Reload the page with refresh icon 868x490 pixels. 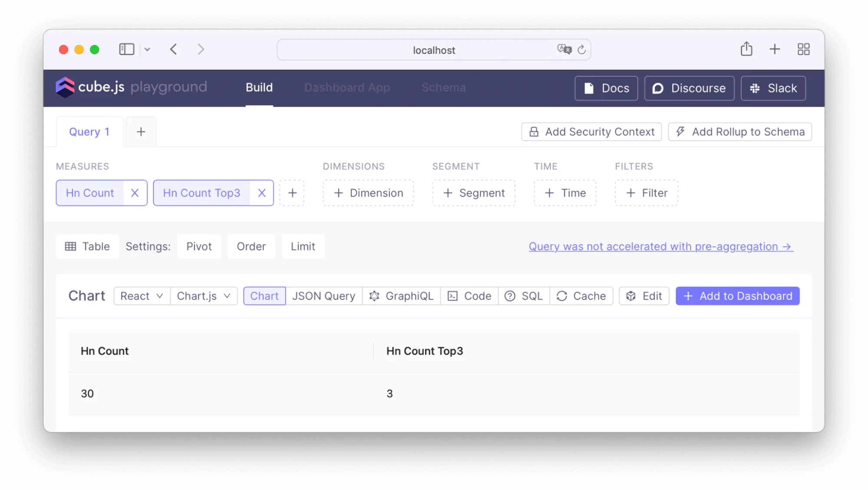tap(581, 50)
